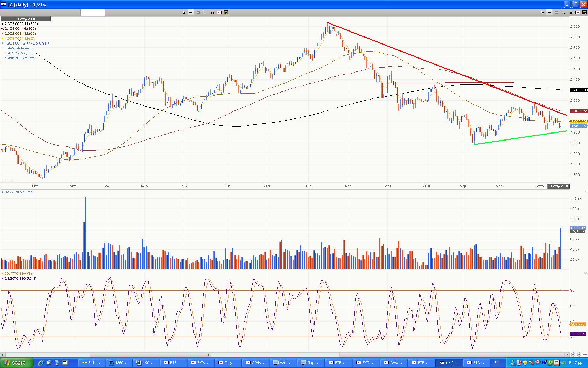Open the Windows start menu
This screenshot has width=588, height=368.
click(17, 363)
